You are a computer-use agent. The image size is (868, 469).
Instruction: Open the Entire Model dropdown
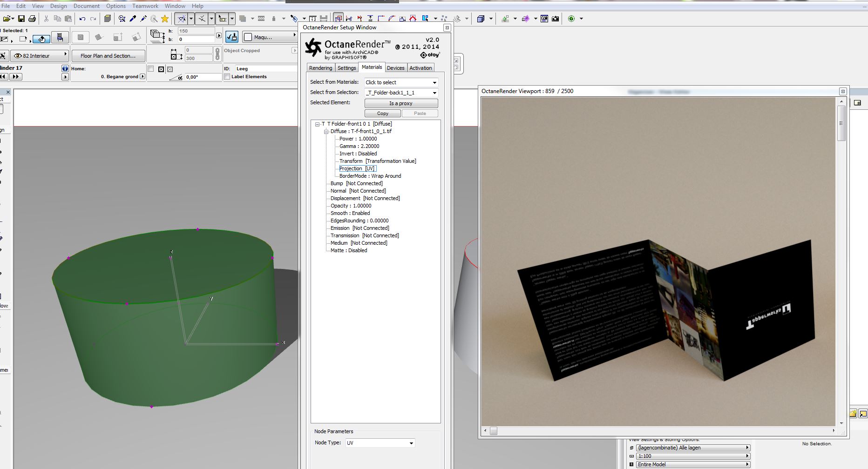693,464
